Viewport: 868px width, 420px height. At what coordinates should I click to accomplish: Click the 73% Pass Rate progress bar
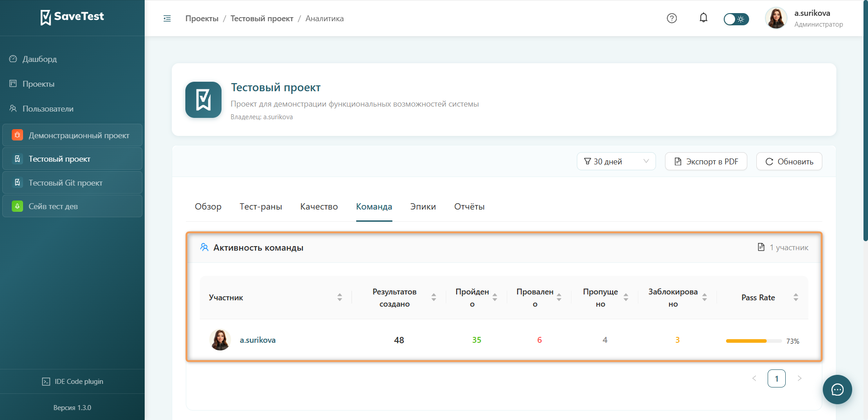(754, 341)
